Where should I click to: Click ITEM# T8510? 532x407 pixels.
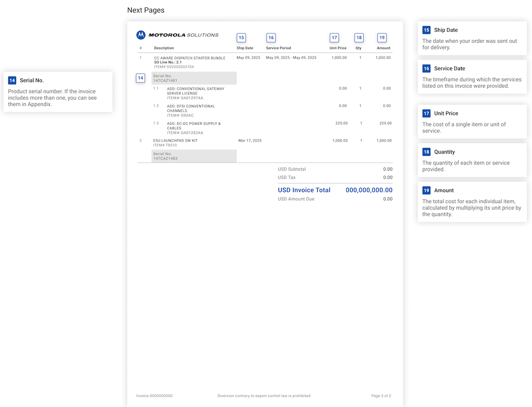(165, 145)
